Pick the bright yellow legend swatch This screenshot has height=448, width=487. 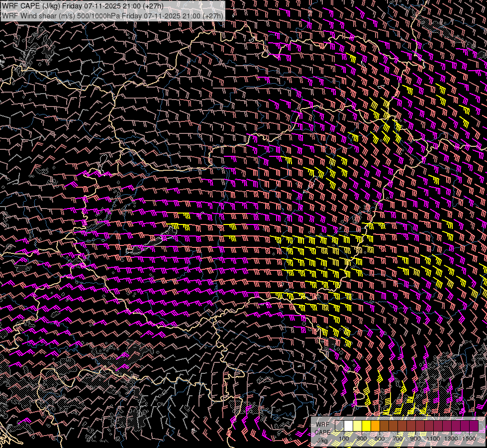pyautogui.click(x=367, y=426)
